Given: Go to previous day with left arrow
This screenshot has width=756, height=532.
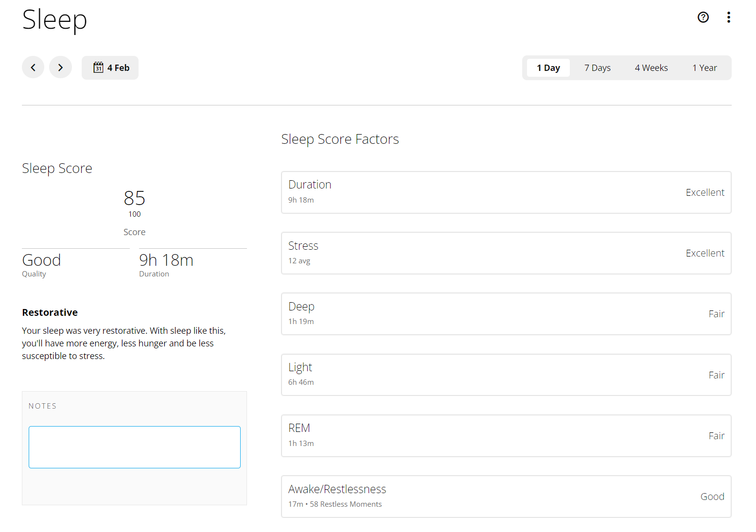Looking at the screenshot, I should click(33, 68).
